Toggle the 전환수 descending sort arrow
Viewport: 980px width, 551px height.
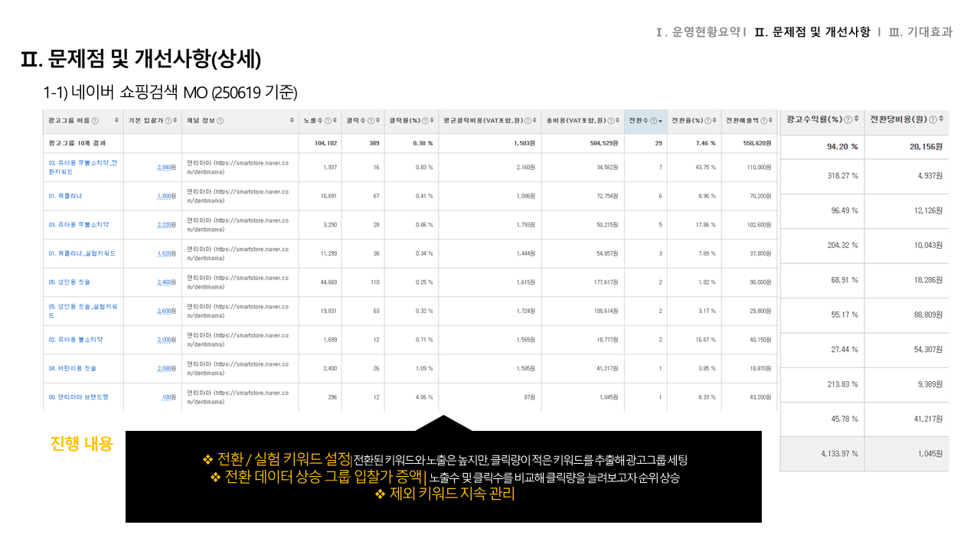click(661, 121)
